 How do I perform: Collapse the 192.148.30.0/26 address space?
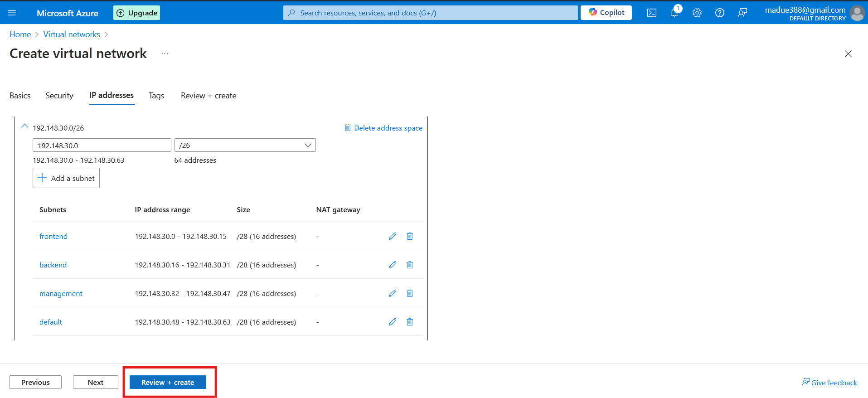click(25, 126)
